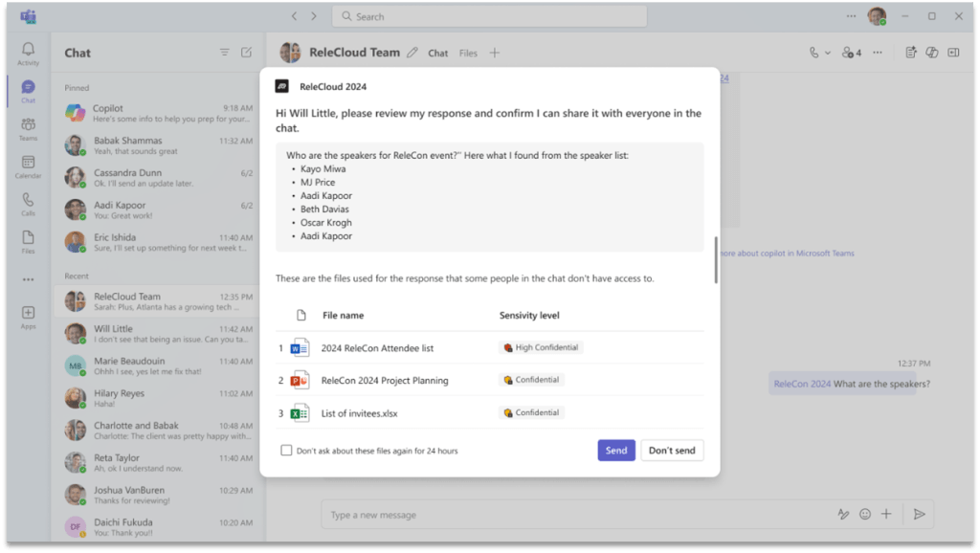Open Activity in the left rail
The height and width of the screenshot is (553, 980).
pyautogui.click(x=28, y=54)
